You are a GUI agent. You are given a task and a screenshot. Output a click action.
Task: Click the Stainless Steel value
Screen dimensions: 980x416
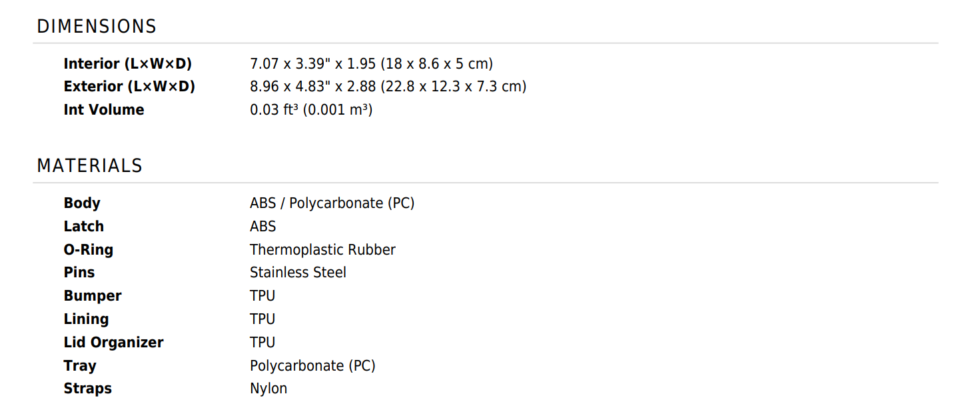[298, 273]
